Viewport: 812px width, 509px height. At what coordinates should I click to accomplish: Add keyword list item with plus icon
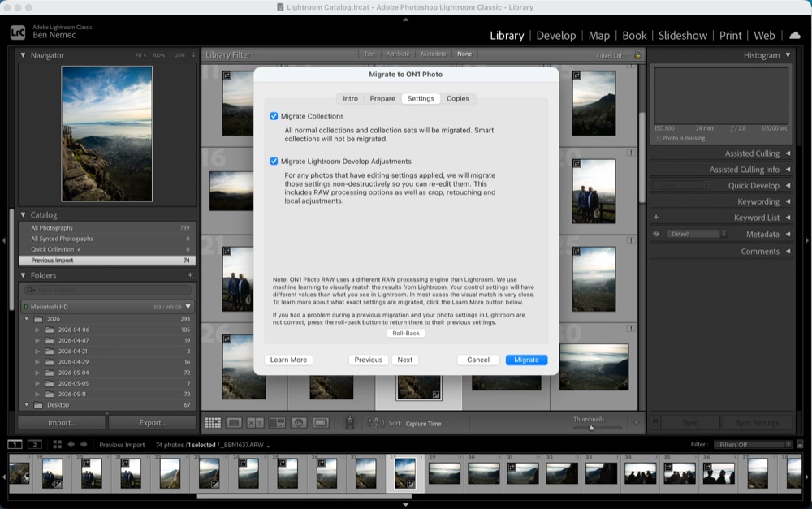tap(656, 218)
